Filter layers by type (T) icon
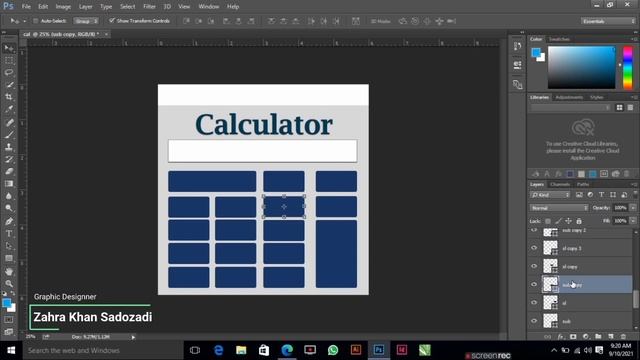This screenshot has width=640, height=360. [x=601, y=195]
